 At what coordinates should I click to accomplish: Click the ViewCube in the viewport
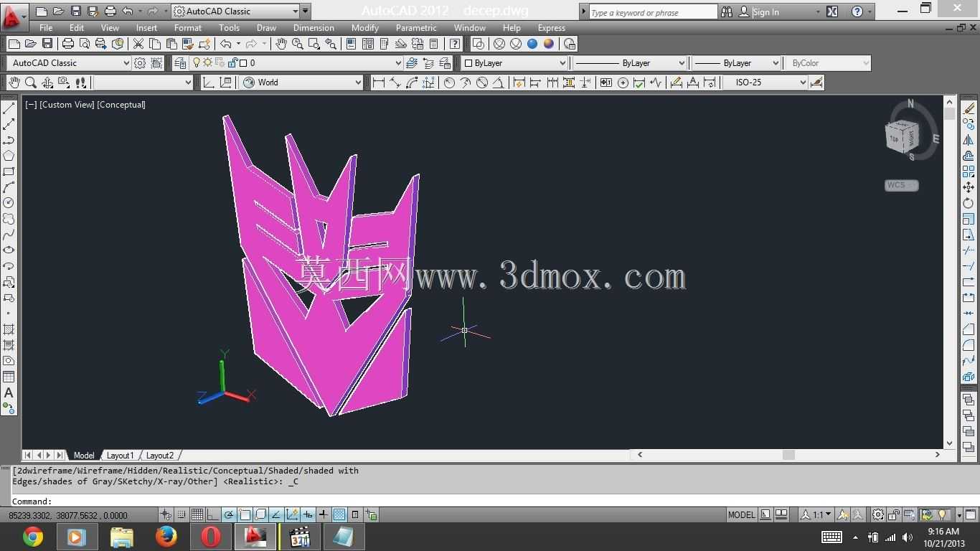pos(903,136)
